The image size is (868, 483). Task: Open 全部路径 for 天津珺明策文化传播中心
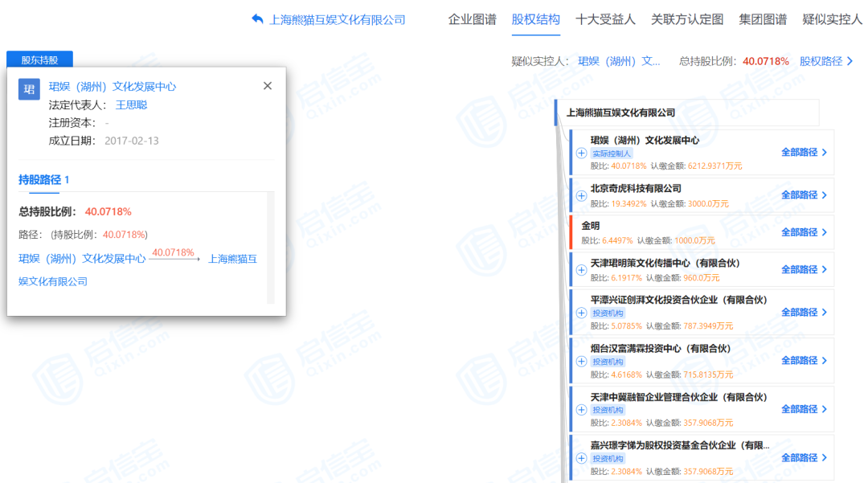[804, 269]
